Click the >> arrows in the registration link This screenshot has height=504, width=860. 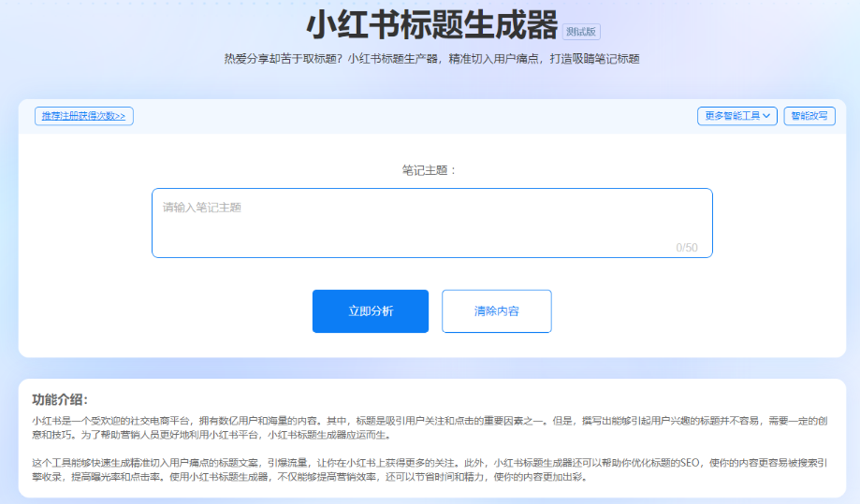tap(119, 116)
